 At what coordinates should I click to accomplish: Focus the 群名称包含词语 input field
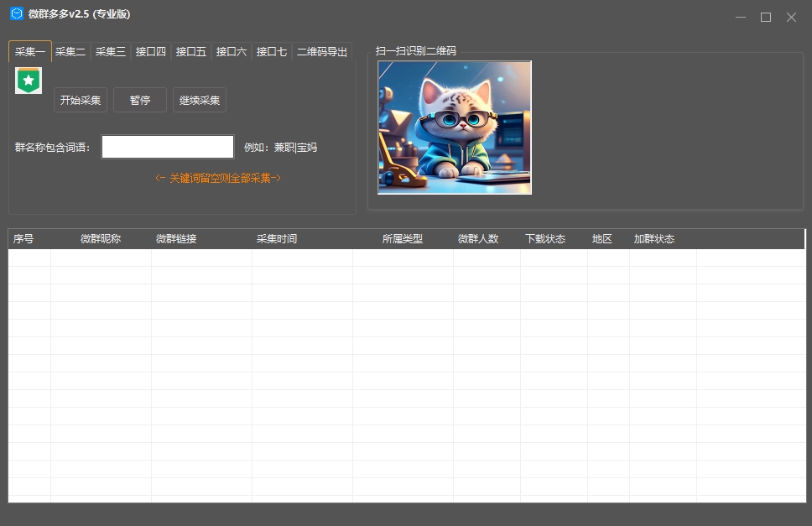(x=167, y=147)
